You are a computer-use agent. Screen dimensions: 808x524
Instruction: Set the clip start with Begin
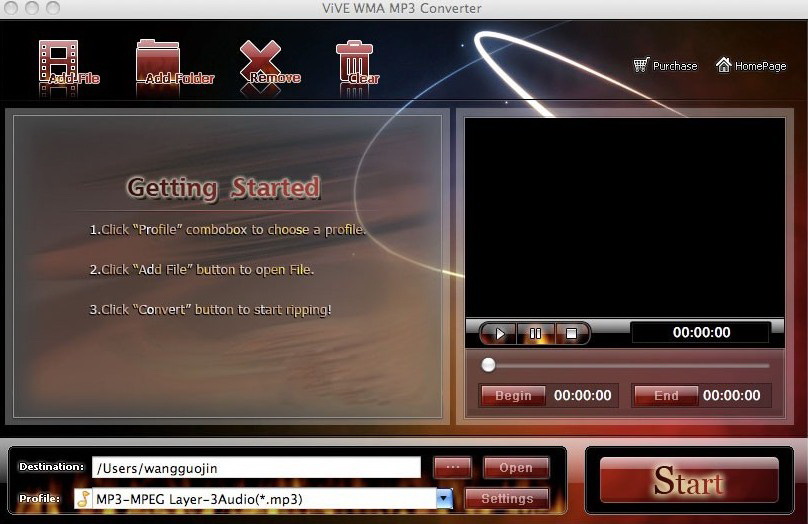click(513, 396)
